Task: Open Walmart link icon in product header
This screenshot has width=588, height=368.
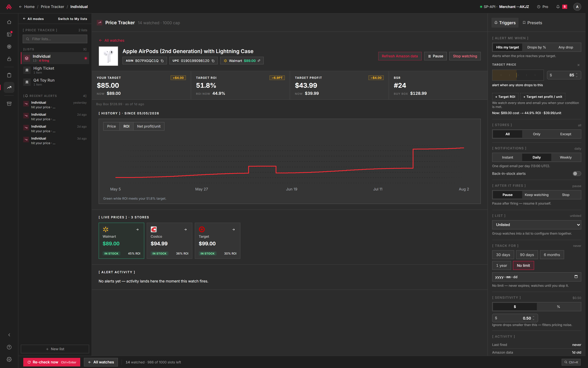Action: tap(259, 61)
